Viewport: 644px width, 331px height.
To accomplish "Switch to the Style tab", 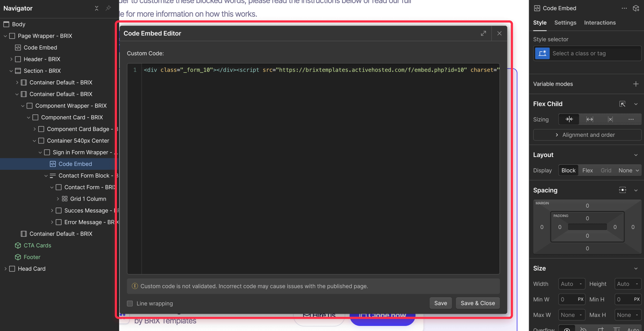I will tap(540, 23).
